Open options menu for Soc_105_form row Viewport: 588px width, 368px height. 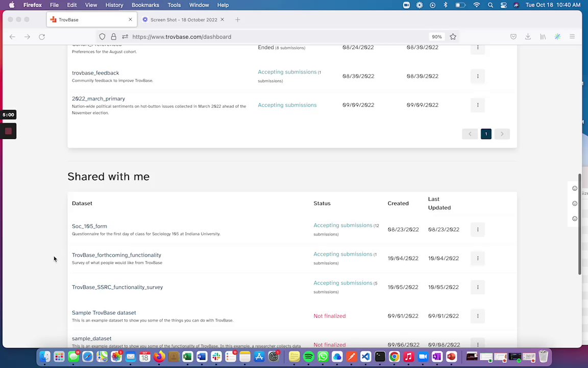click(477, 229)
